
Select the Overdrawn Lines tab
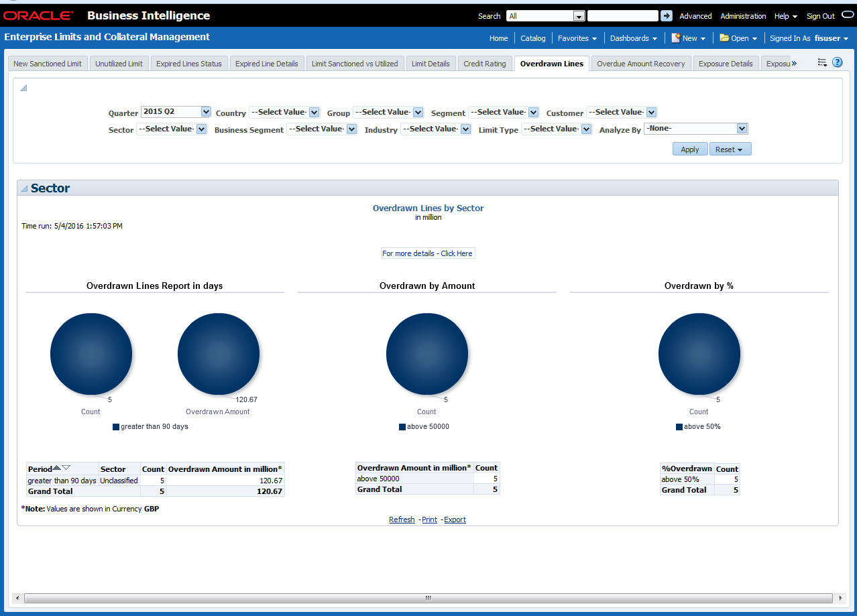click(x=552, y=64)
